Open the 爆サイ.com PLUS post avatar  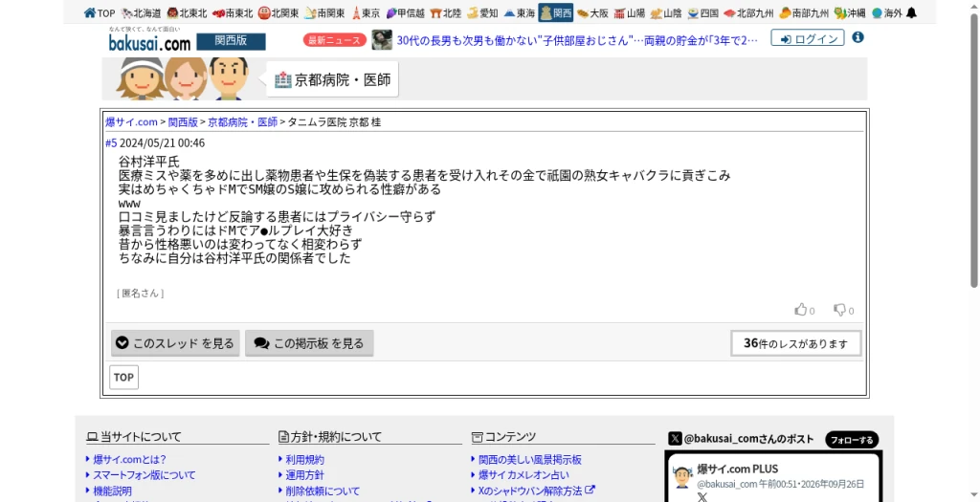(681, 477)
